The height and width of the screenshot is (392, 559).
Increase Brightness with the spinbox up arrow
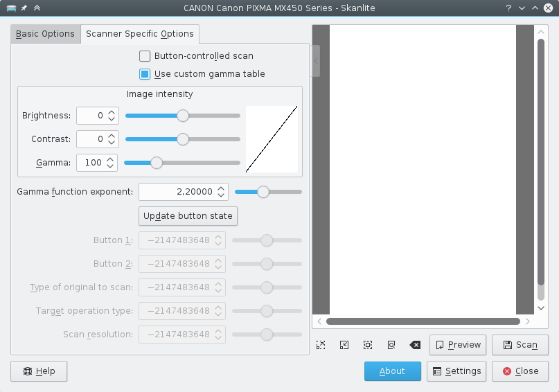[112, 112]
